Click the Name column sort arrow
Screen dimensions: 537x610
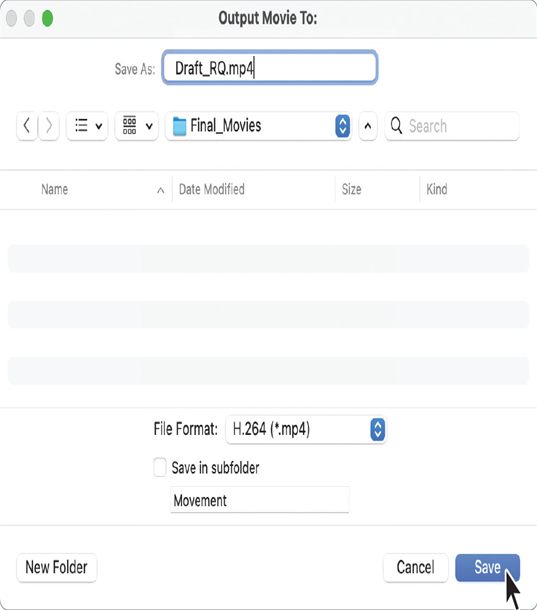click(x=160, y=190)
